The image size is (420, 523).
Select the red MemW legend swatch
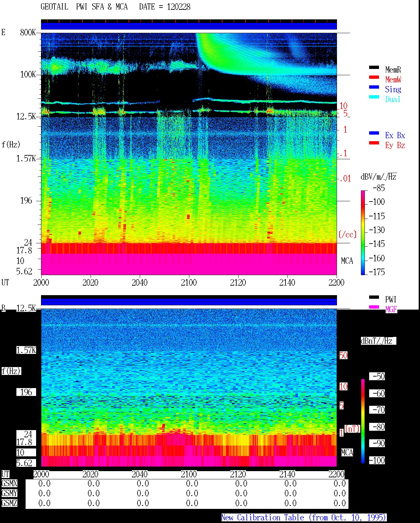(x=374, y=77)
